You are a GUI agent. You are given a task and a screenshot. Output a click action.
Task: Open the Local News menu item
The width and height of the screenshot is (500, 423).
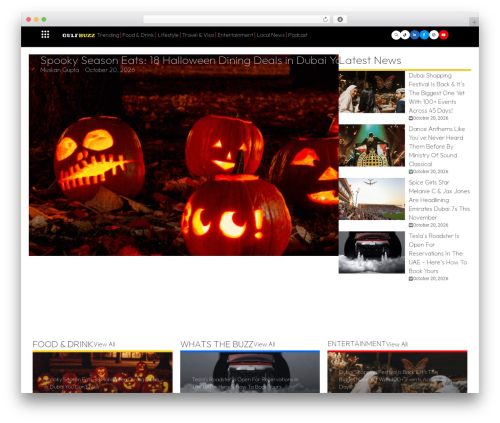[x=271, y=35]
